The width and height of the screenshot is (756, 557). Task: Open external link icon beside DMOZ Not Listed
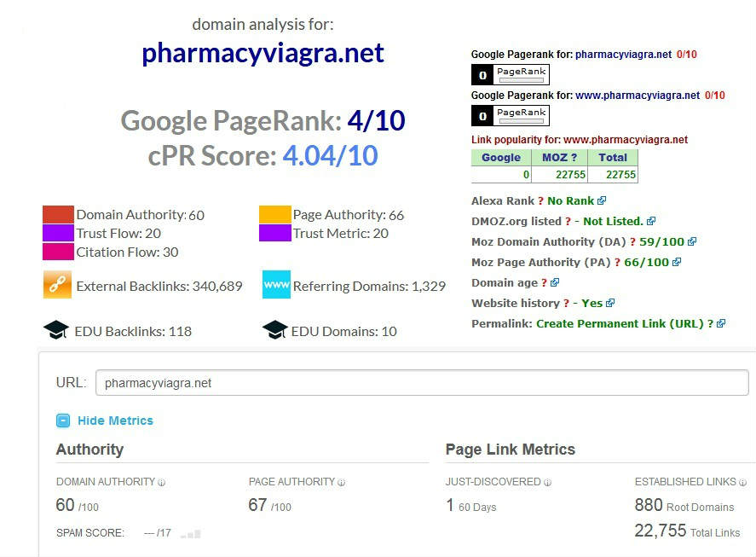click(x=651, y=221)
